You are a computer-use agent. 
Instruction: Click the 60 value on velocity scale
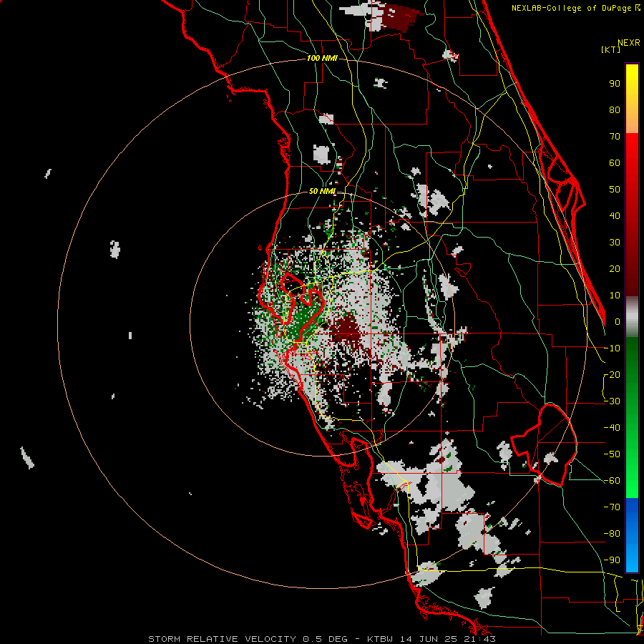[615, 163]
